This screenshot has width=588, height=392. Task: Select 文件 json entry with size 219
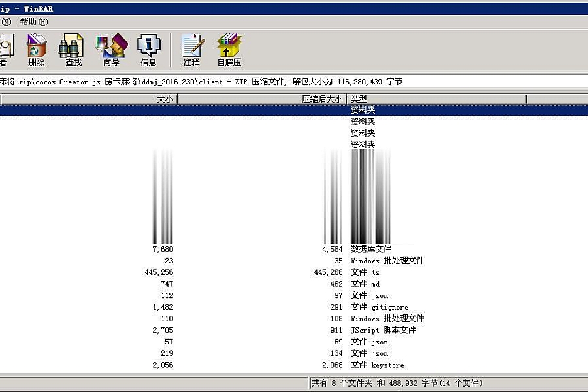point(369,353)
